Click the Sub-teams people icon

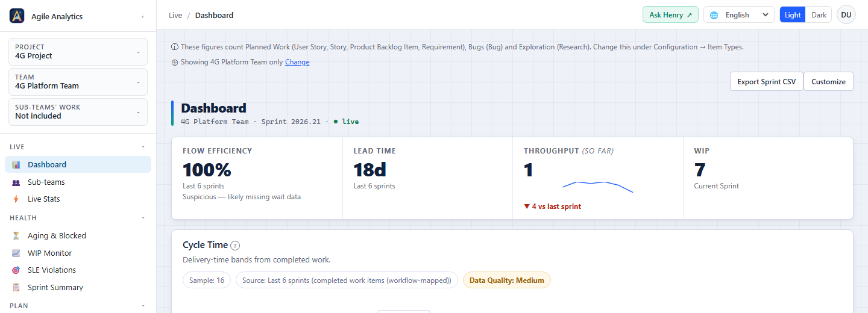16,182
